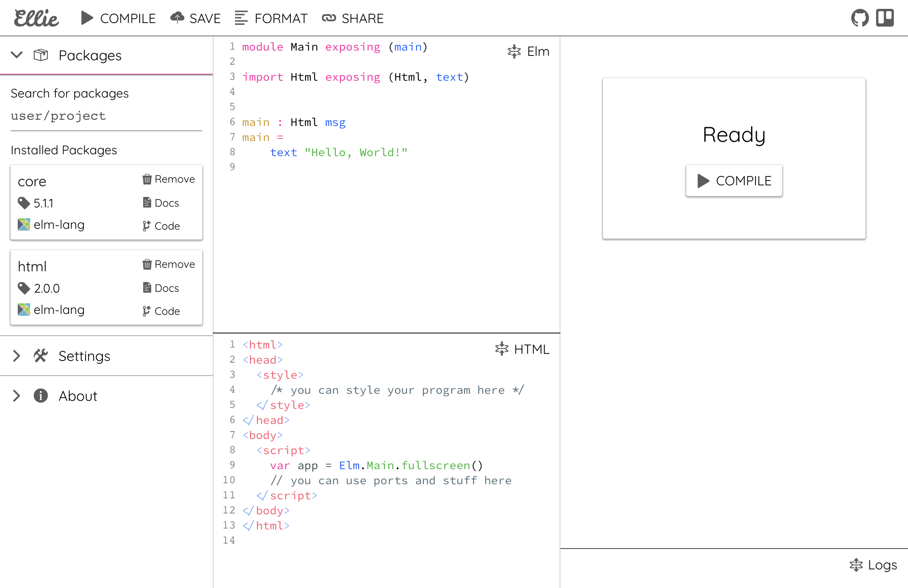908x588 pixels.
Task: Remove the html package
Action: point(168,264)
